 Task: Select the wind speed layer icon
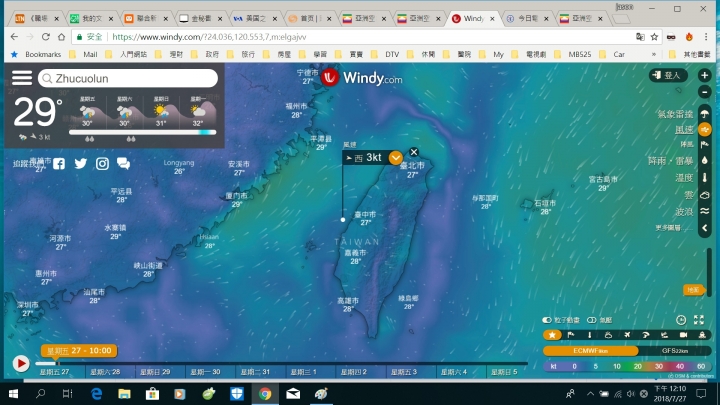[x=704, y=129]
